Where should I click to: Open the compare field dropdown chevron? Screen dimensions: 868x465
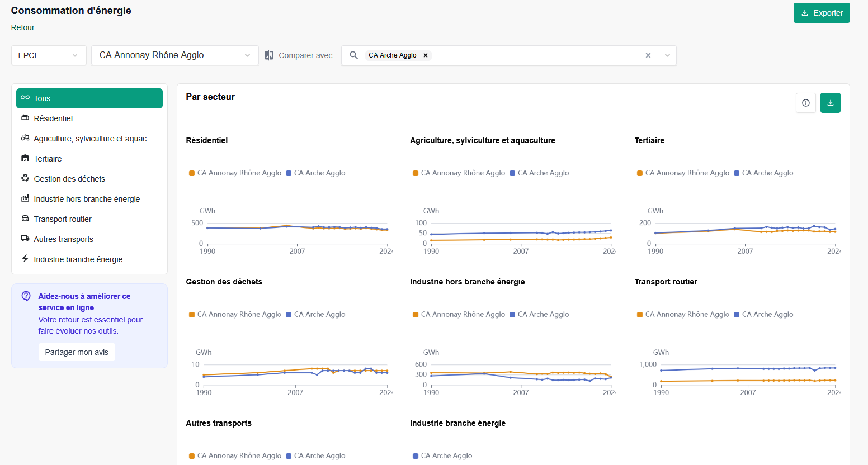(667, 55)
